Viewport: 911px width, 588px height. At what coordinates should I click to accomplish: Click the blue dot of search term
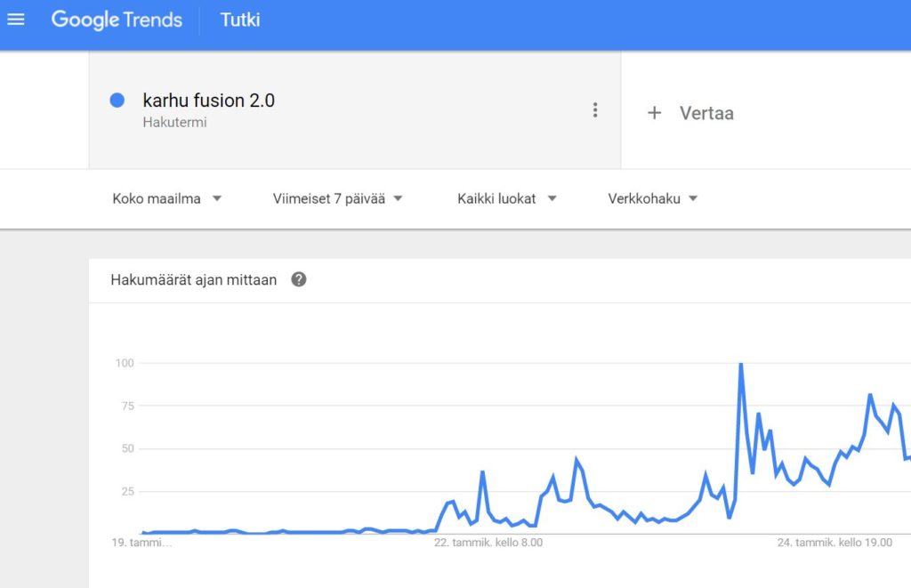(x=117, y=101)
